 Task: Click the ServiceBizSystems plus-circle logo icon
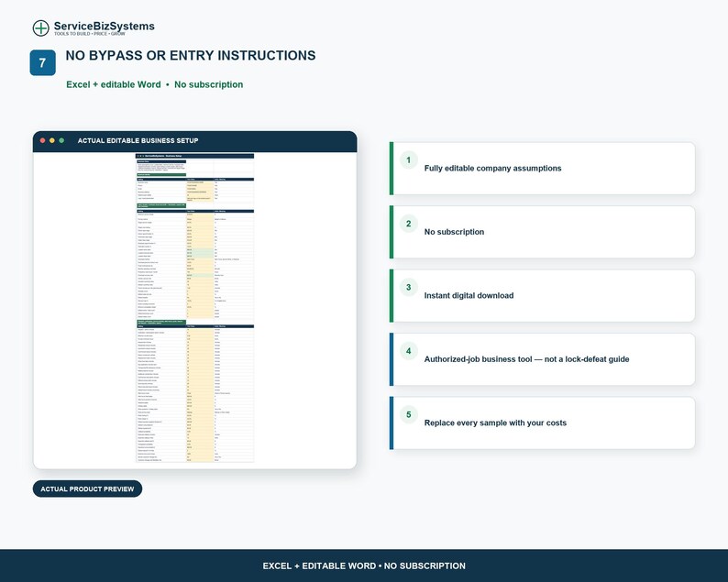point(41,27)
